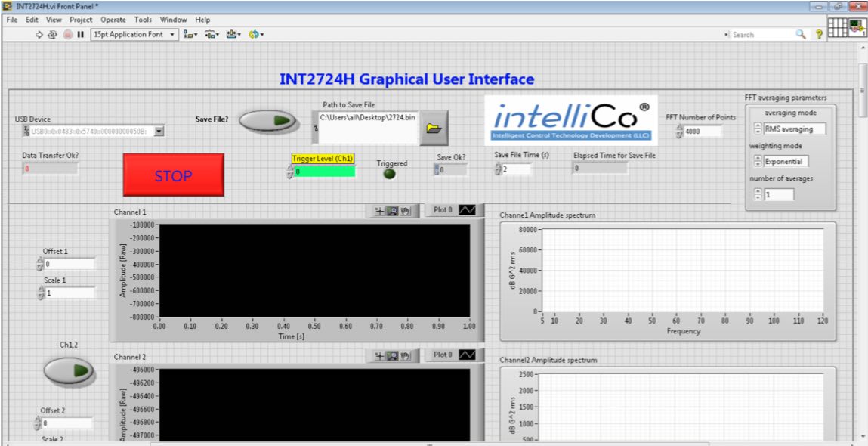This screenshot has height=446, width=868.
Task: Click the Run Continuously toolbar icon
Action: (53, 35)
